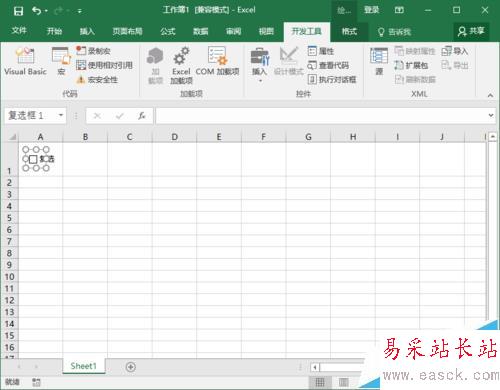Viewport: 500px width, 390px height.
Task: Open the File (文件) tab
Action: tap(19, 31)
